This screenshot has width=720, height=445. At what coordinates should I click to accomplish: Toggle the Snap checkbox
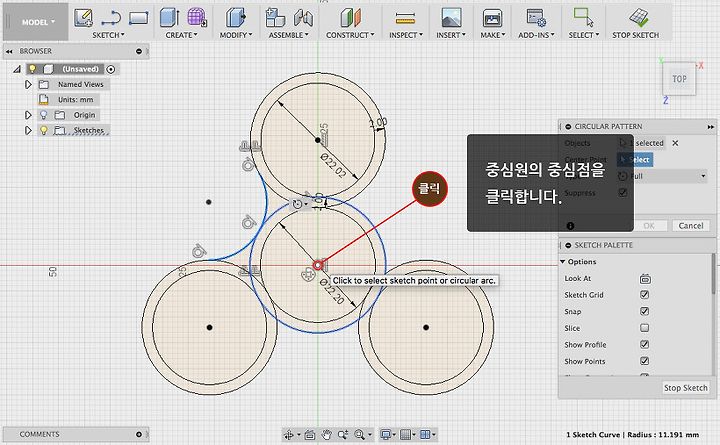(x=645, y=311)
